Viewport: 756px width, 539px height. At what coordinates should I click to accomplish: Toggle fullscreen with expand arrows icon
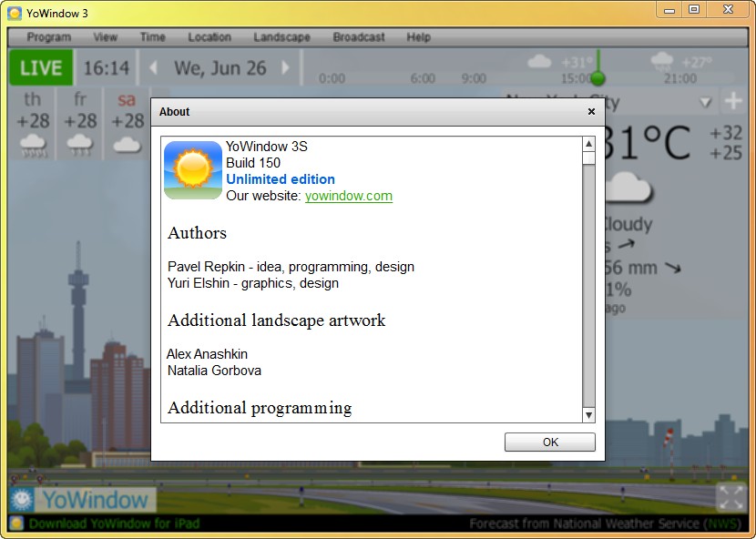click(x=731, y=497)
